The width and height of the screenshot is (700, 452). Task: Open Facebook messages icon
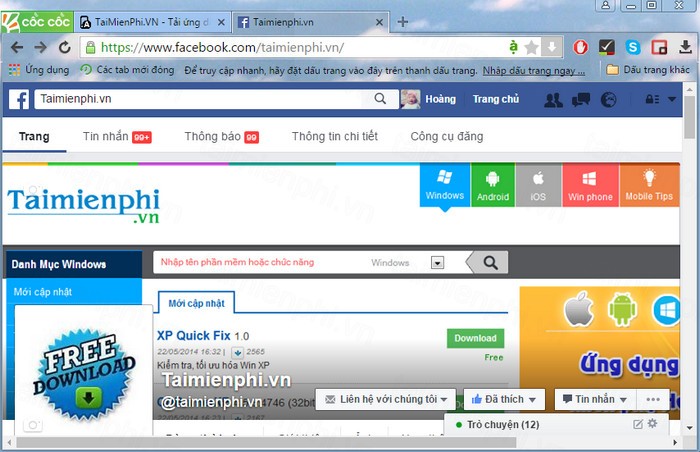click(x=581, y=99)
